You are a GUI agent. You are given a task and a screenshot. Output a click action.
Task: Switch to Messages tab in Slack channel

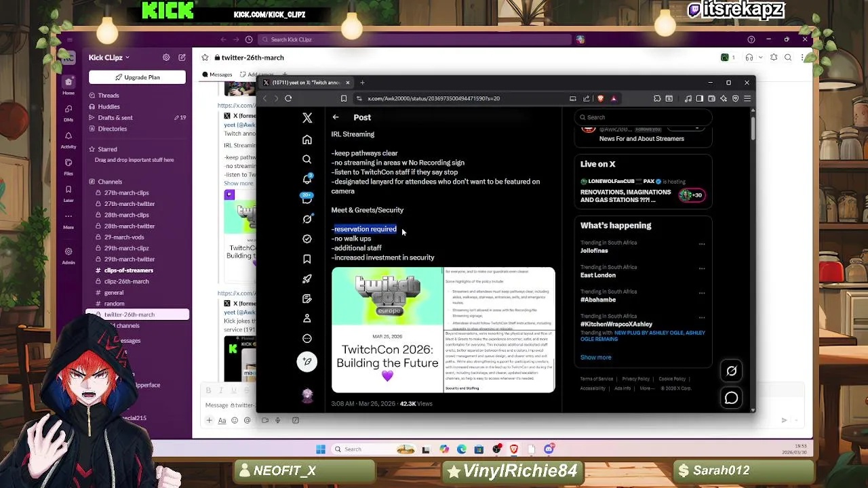(217, 75)
